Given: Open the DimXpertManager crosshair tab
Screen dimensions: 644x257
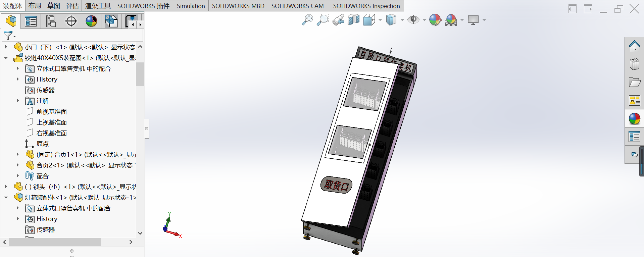Looking at the screenshot, I should click(71, 21).
